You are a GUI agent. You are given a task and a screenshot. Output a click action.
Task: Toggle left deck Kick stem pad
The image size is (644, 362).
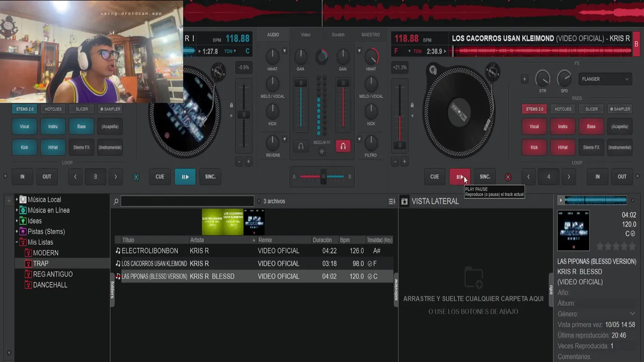[x=24, y=147]
